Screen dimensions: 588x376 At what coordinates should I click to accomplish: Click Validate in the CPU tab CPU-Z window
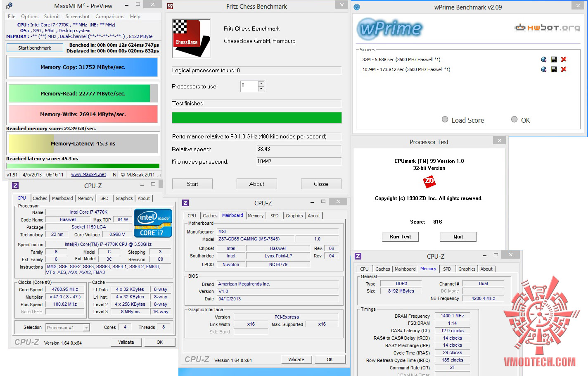pyautogui.click(x=126, y=342)
